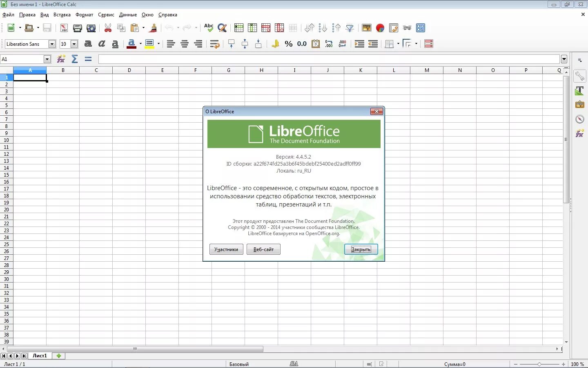
Task: Open the cell Borders dropdown
Action: (398, 44)
